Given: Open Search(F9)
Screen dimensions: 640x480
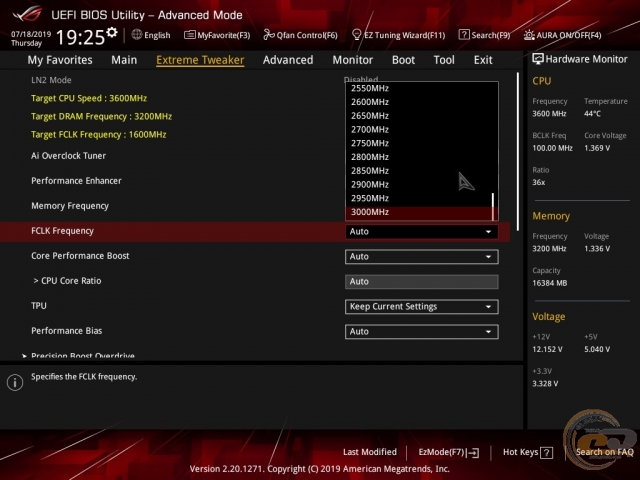Looking at the screenshot, I should tap(484, 35).
